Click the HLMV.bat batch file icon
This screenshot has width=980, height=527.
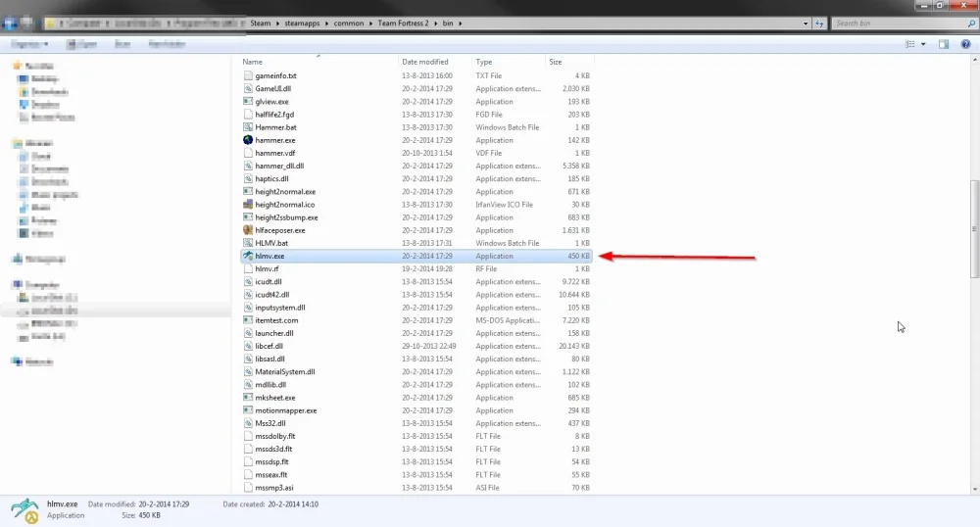pos(248,243)
